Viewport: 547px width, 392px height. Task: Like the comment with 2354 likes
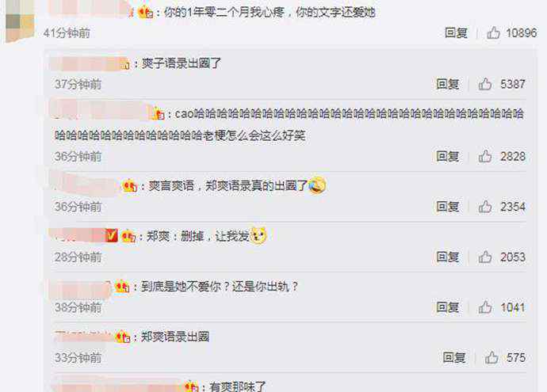(x=485, y=207)
